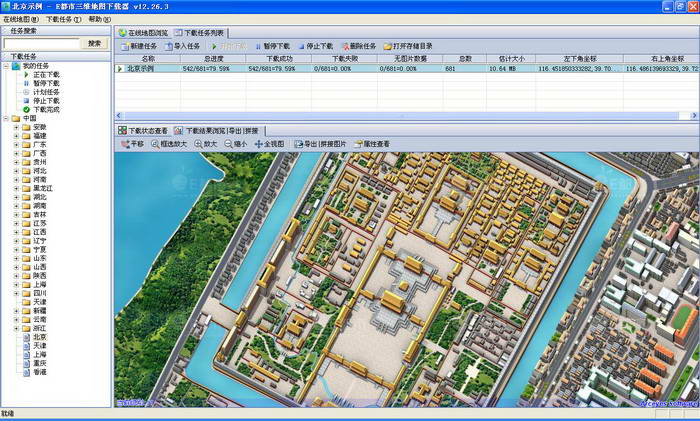Click the 名称 column header

tap(148, 58)
